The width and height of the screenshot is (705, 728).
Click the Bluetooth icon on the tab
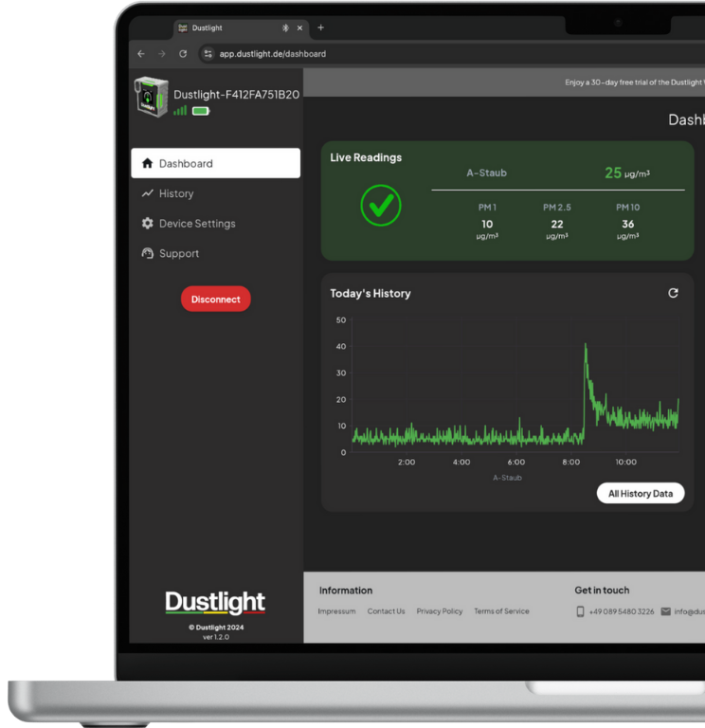(285, 27)
